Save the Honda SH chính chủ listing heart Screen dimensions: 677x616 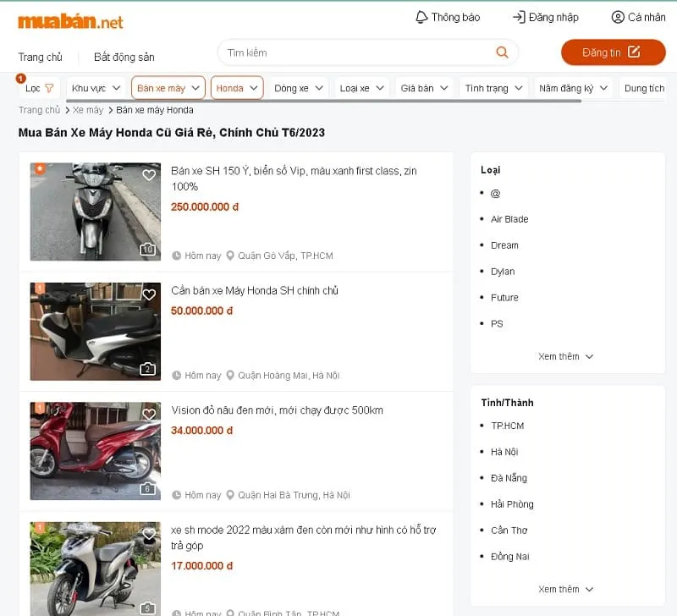pos(149,294)
